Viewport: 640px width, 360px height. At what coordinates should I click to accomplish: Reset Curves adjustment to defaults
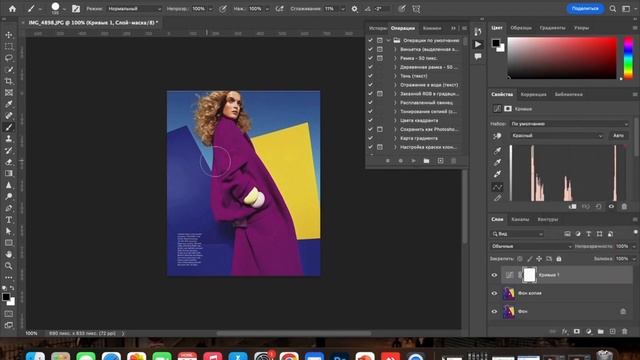598,207
